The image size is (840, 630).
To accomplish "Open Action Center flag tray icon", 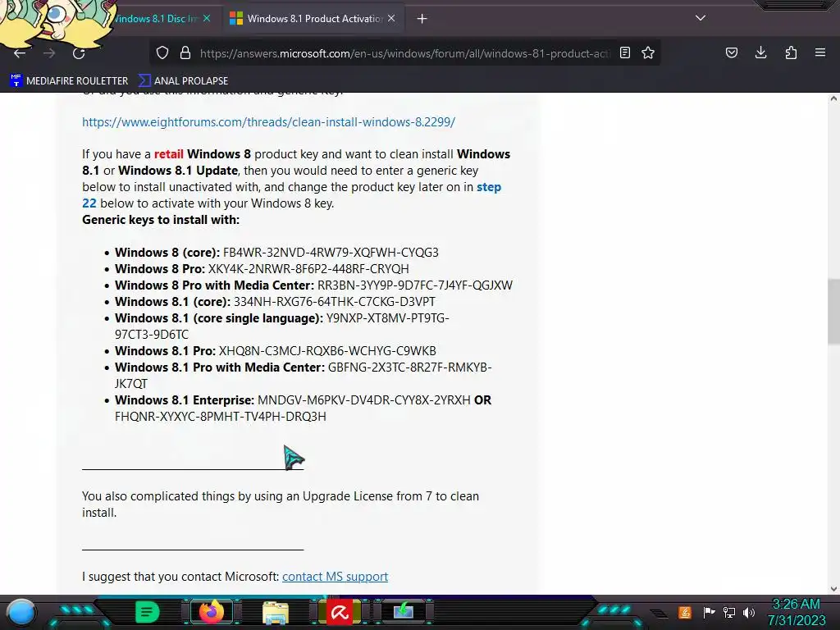I will [709, 612].
